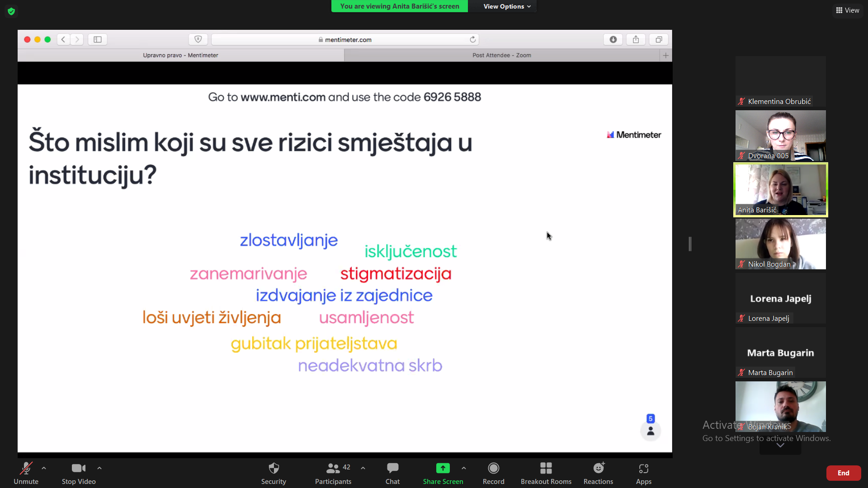Switch to Post Attendee - Zoom tab
The height and width of the screenshot is (488, 868).
pyautogui.click(x=502, y=55)
